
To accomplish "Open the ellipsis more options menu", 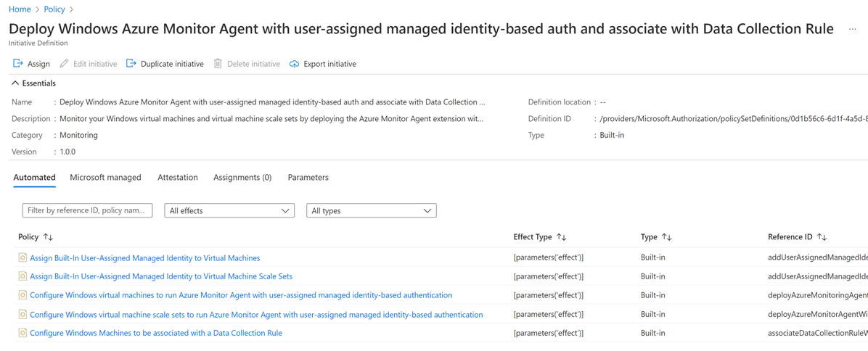I will pyautogui.click(x=852, y=30).
